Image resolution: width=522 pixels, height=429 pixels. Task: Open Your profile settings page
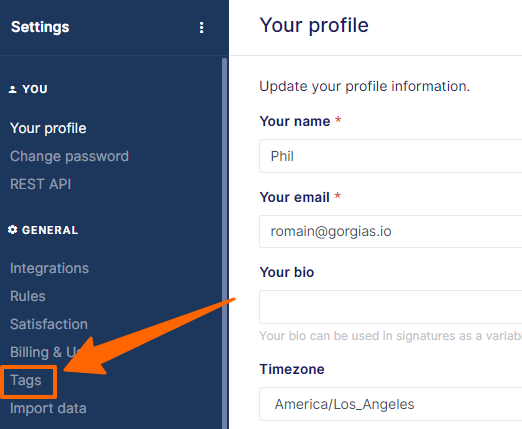pyautogui.click(x=48, y=128)
